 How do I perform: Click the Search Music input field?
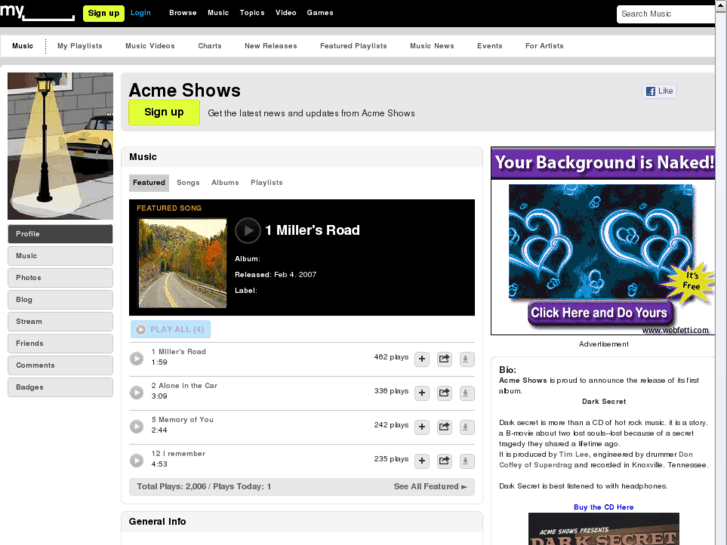[666, 14]
